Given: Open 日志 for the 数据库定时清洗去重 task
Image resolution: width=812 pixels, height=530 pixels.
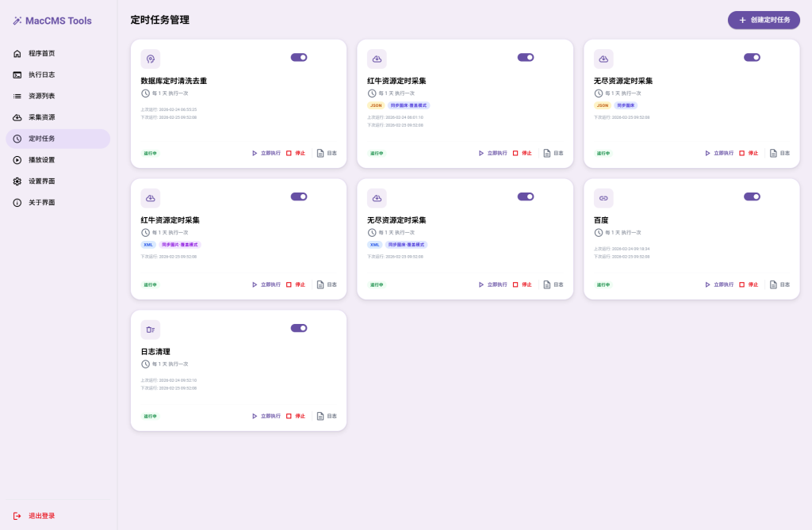Looking at the screenshot, I should pyautogui.click(x=327, y=153).
